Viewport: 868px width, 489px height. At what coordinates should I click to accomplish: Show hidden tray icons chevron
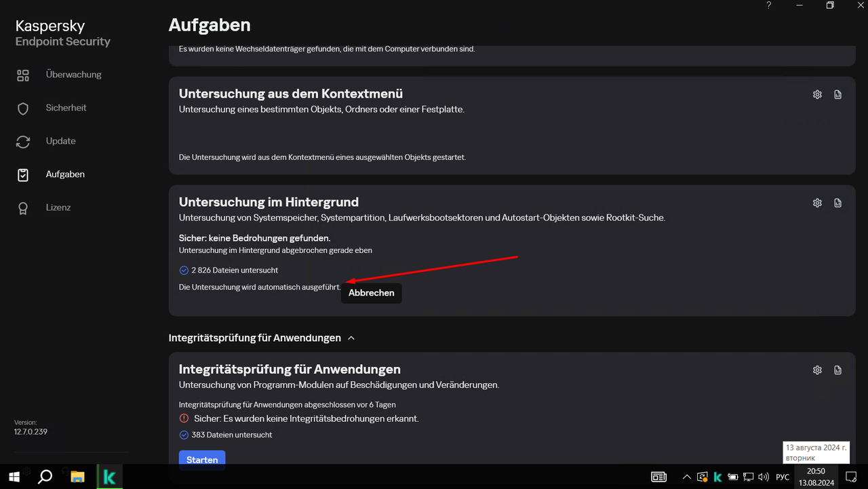click(x=687, y=477)
